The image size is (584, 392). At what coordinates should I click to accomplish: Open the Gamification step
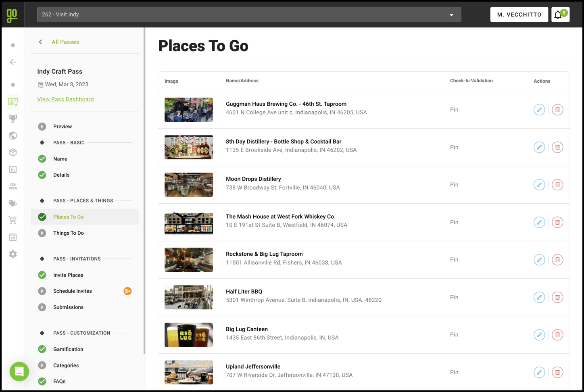pyautogui.click(x=85, y=349)
